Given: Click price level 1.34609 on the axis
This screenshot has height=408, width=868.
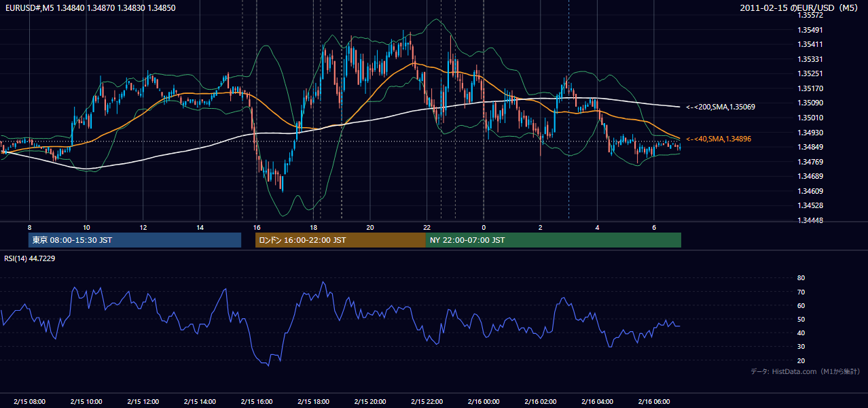Looking at the screenshot, I should (810, 191).
